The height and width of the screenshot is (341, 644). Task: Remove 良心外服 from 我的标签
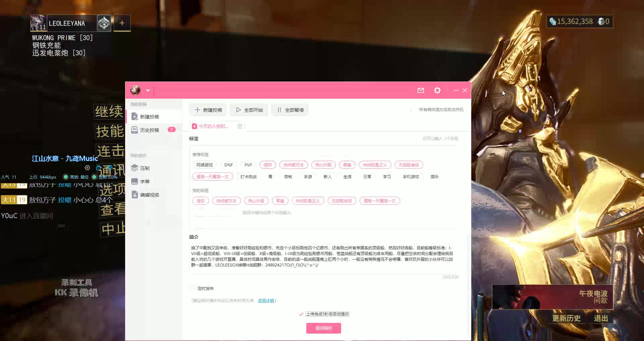[x=256, y=201]
